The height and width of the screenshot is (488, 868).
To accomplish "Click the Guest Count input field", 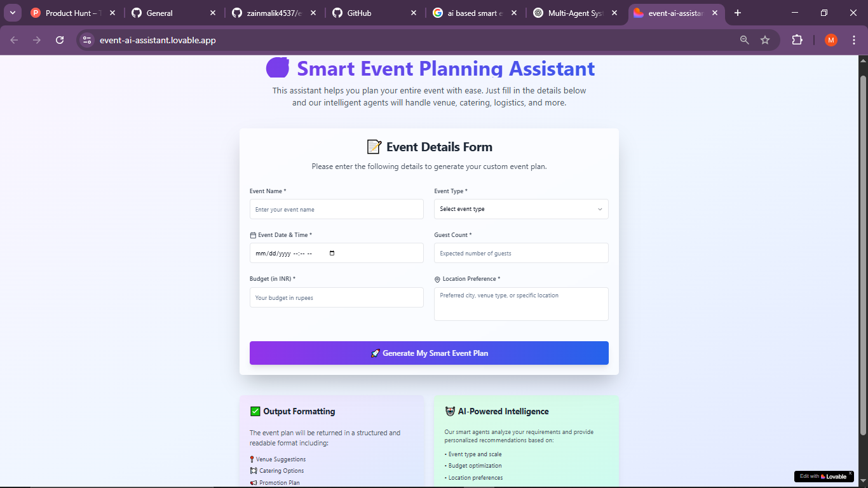I will point(521,253).
